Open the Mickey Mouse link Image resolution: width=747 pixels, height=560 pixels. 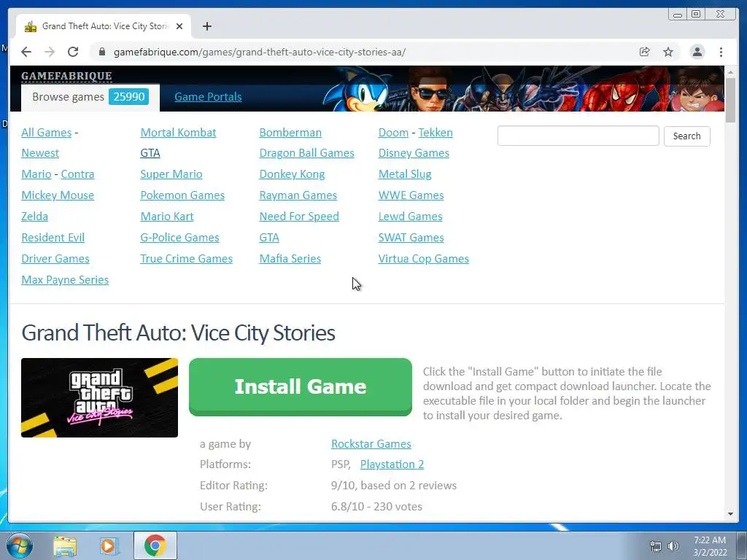coord(58,195)
